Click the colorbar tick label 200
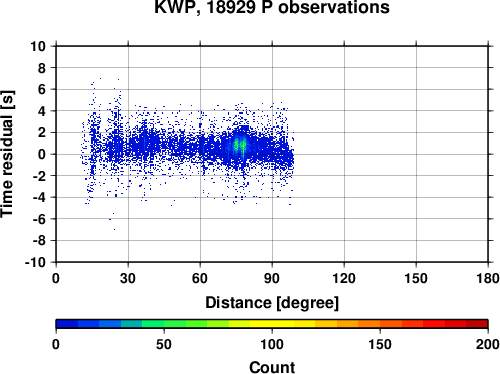This screenshot has width=500, height=374. [x=488, y=344]
